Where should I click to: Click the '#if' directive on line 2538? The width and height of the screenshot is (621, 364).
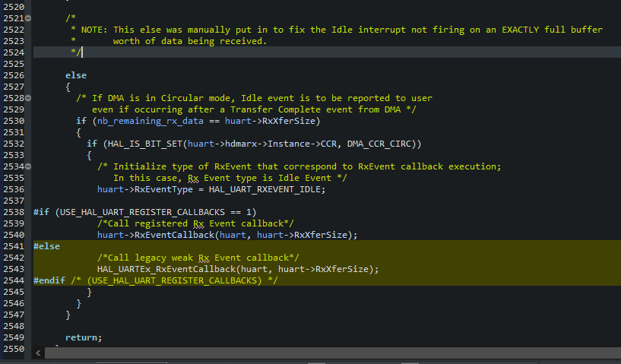(41, 212)
